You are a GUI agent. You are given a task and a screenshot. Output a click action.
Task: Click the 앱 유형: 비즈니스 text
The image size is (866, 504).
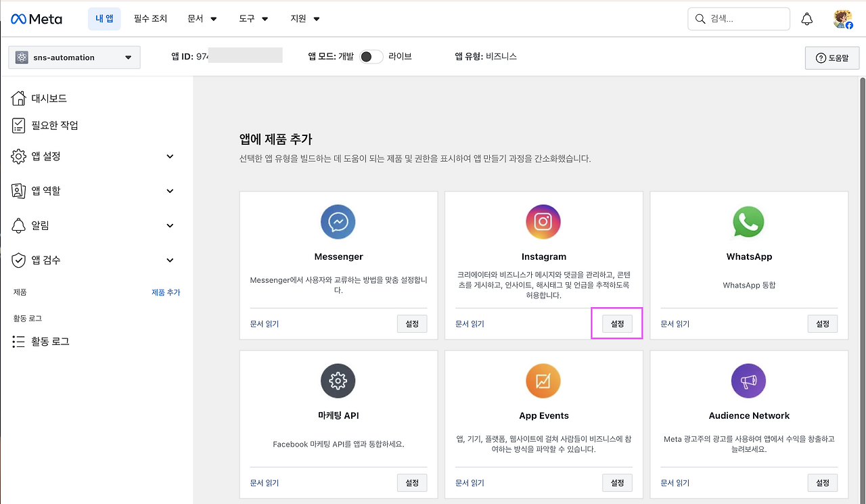point(486,56)
